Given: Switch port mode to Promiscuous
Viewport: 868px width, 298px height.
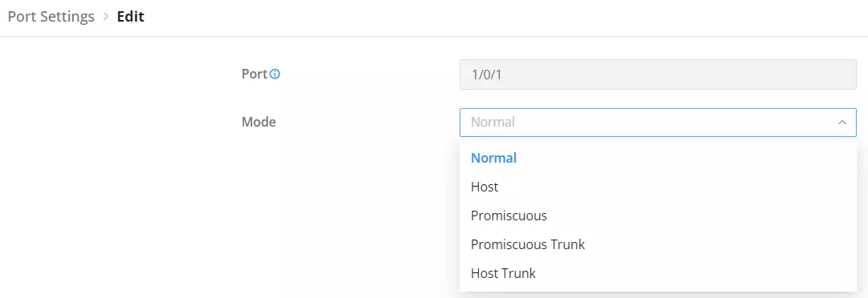Looking at the screenshot, I should 658,215.
